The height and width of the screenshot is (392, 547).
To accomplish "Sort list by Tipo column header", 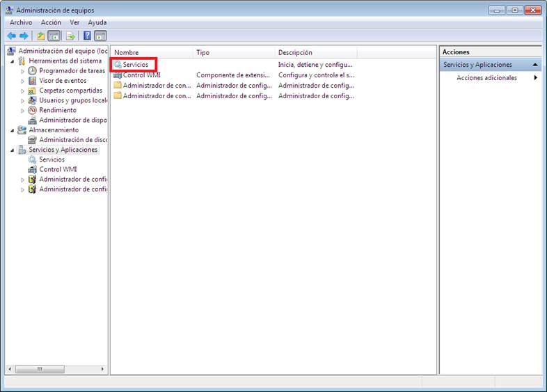I will point(234,52).
